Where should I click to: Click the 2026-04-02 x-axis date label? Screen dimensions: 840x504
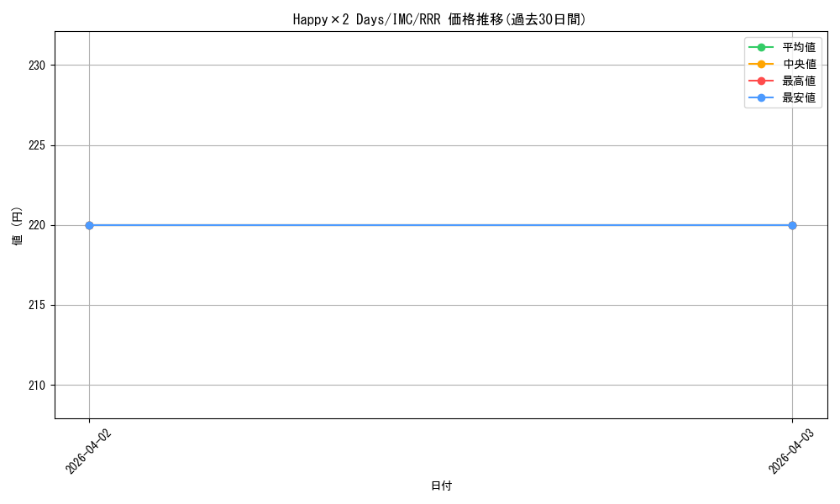pos(88,451)
